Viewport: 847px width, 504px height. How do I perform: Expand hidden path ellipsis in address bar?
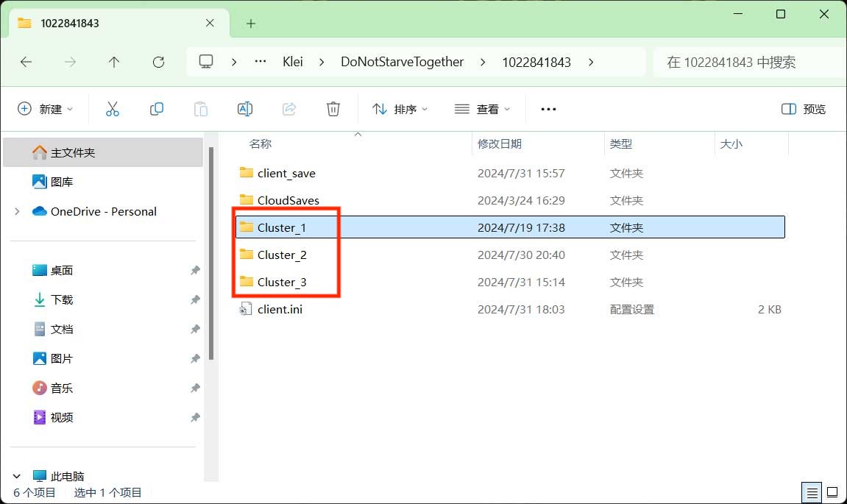(x=261, y=62)
